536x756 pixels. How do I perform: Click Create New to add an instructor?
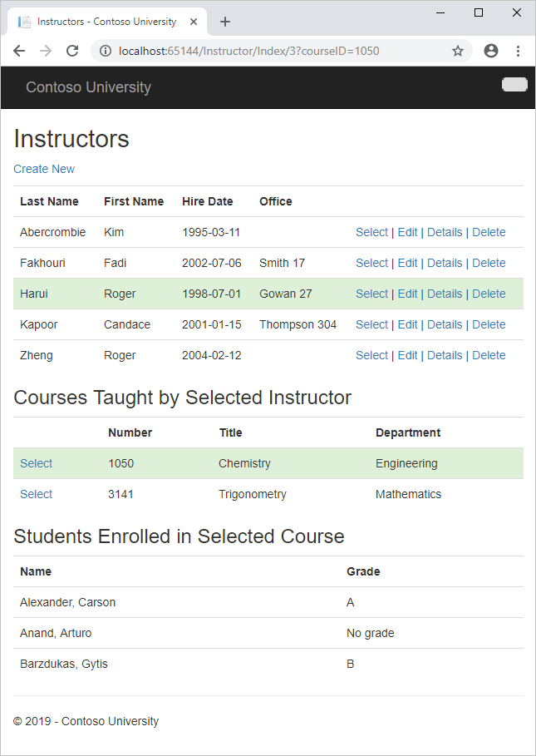pos(44,169)
